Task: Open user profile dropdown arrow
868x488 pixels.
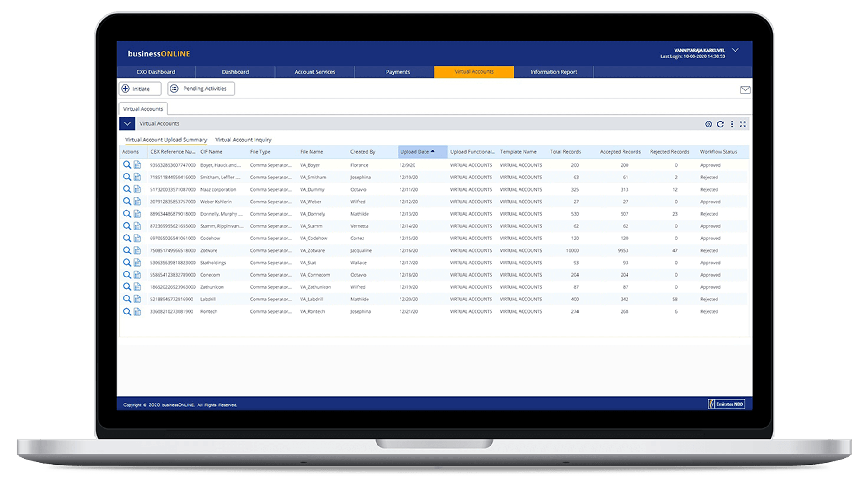Action: click(x=735, y=50)
